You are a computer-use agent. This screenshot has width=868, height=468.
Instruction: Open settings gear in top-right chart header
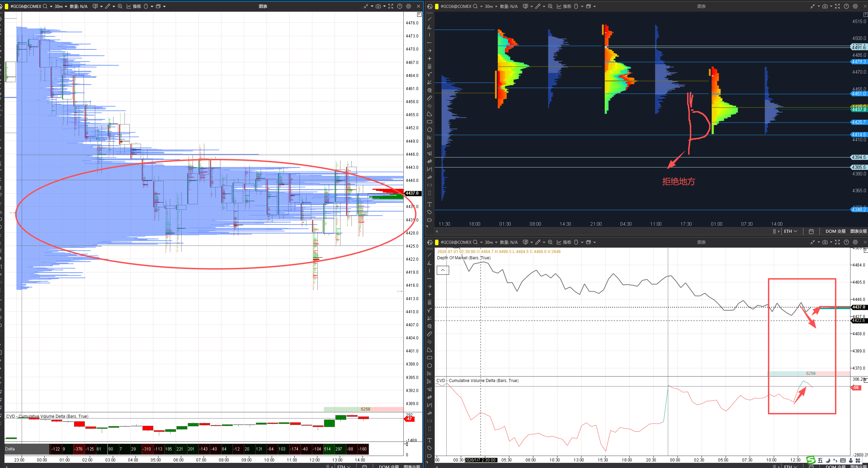[855, 6]
